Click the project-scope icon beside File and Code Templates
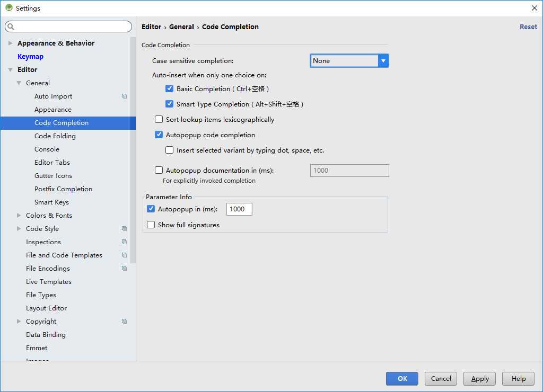The width and height of the screenshot is (543, 392). (x=124, y=255)
